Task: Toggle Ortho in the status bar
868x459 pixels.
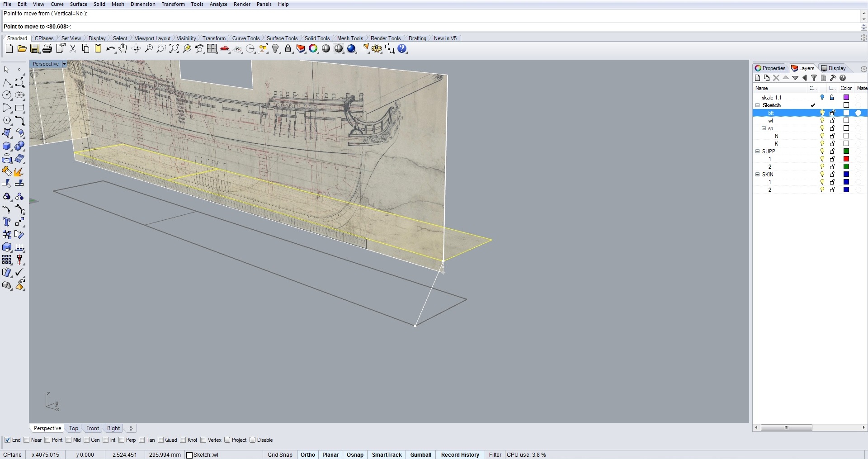Action: [307, 454]
